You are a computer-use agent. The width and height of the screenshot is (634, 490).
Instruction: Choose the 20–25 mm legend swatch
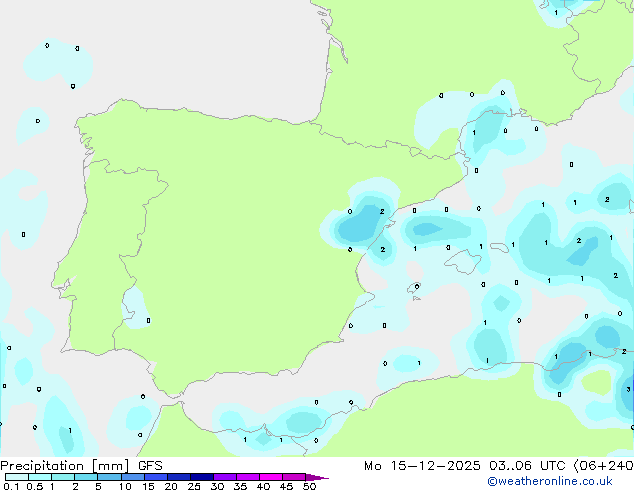coord(179,477)
